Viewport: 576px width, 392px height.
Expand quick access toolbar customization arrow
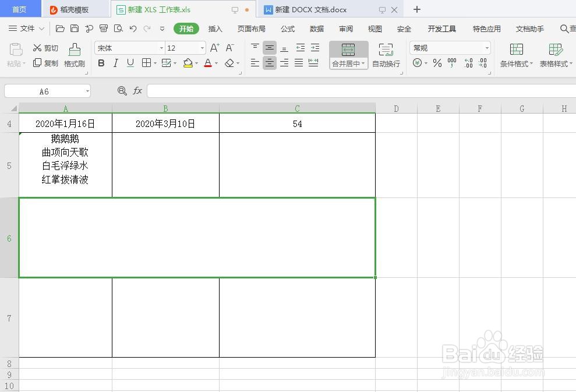coord(162,29)
